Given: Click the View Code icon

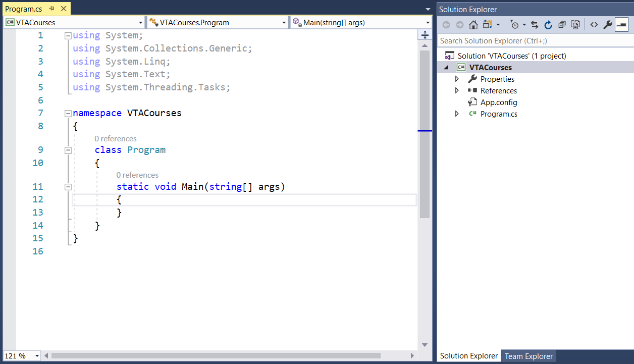Looking at the screenshot, I should pos(594,25).
